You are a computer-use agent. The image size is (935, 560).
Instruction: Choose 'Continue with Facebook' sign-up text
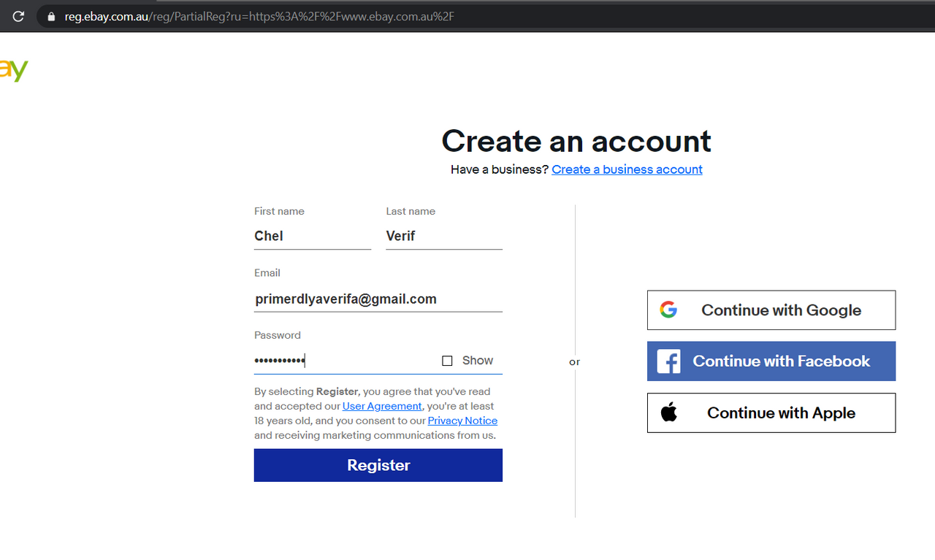pos(781,361)
